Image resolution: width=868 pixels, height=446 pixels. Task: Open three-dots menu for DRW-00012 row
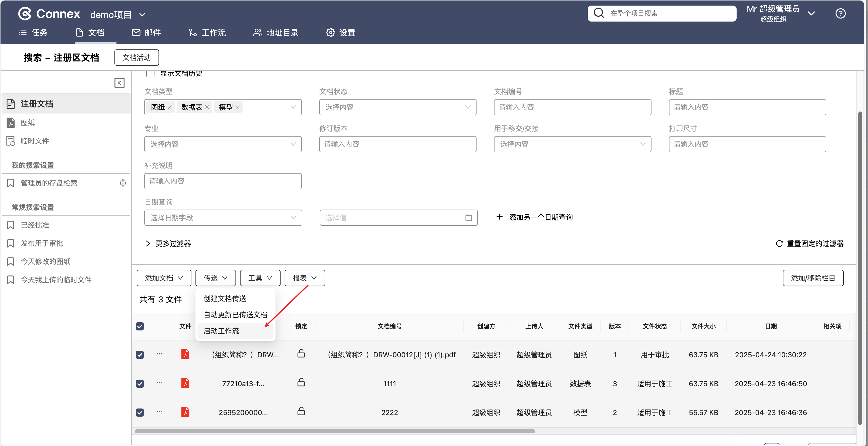coord(159,354)
